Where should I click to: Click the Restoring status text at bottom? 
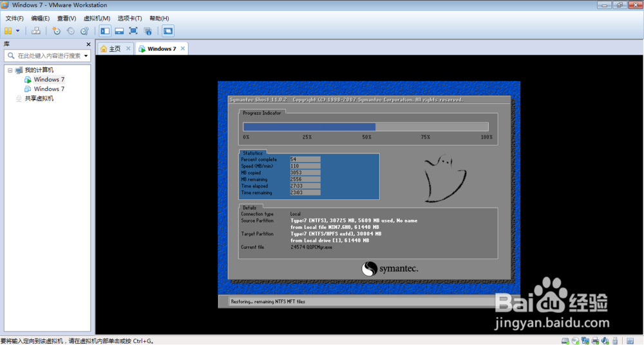point(268,301)
